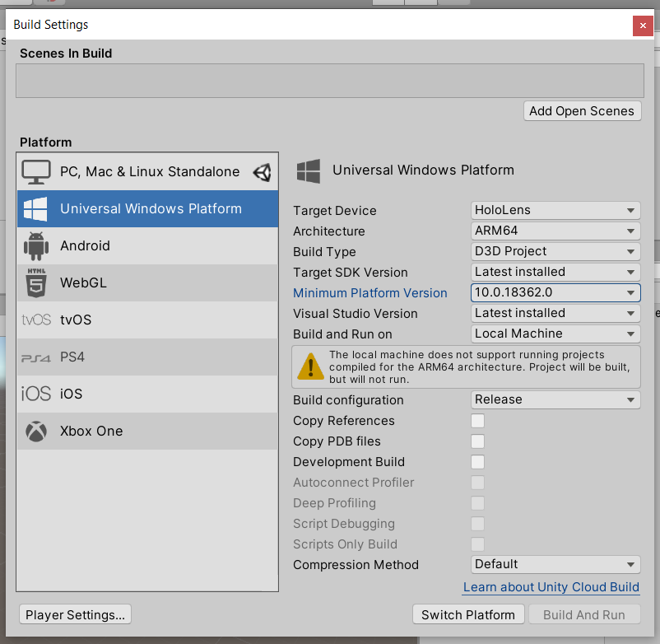Open the Build Type dropdown showing D3D Project
Image resolution: width=660 pixels, height=644 pixels.
[555, 251]
